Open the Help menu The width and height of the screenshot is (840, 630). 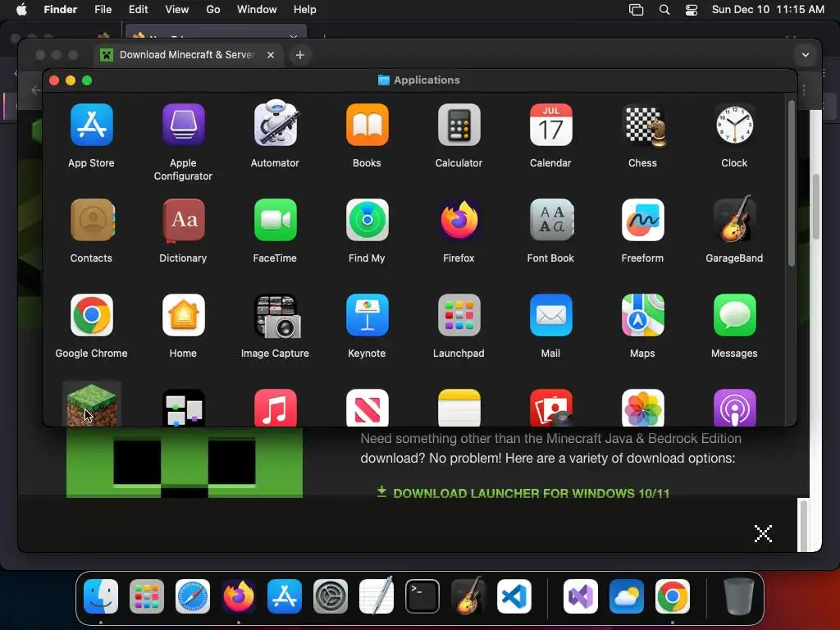point(305,9)
